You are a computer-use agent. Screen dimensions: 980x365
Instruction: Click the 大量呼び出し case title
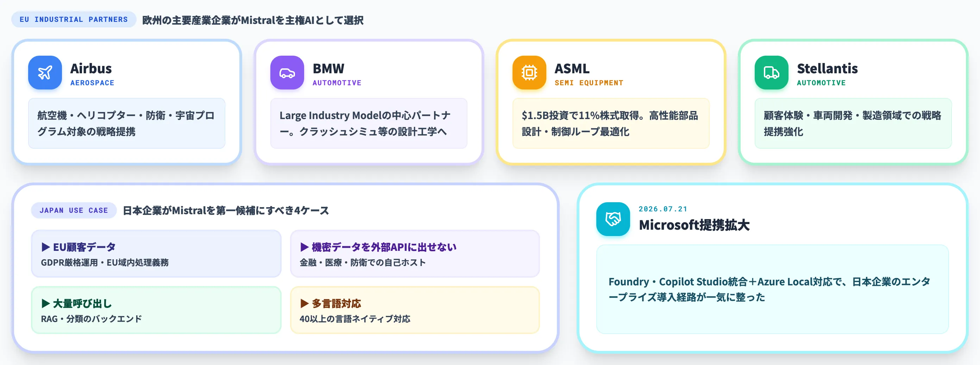tap(83, 303)
